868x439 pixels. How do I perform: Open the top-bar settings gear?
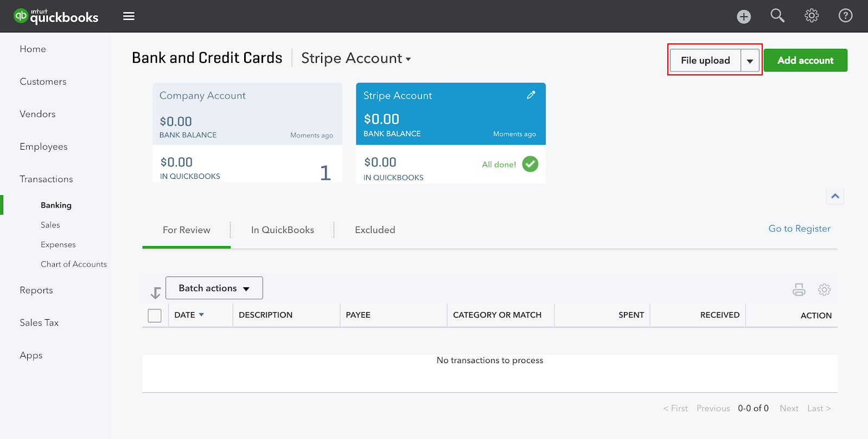tap(812, 16)
